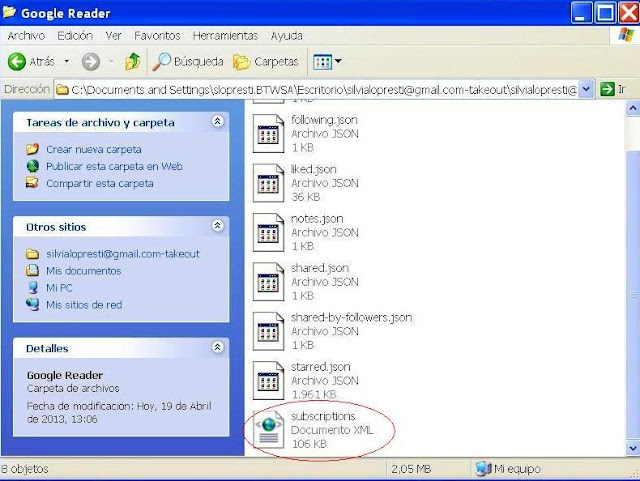Click the following.json file name

324,120
